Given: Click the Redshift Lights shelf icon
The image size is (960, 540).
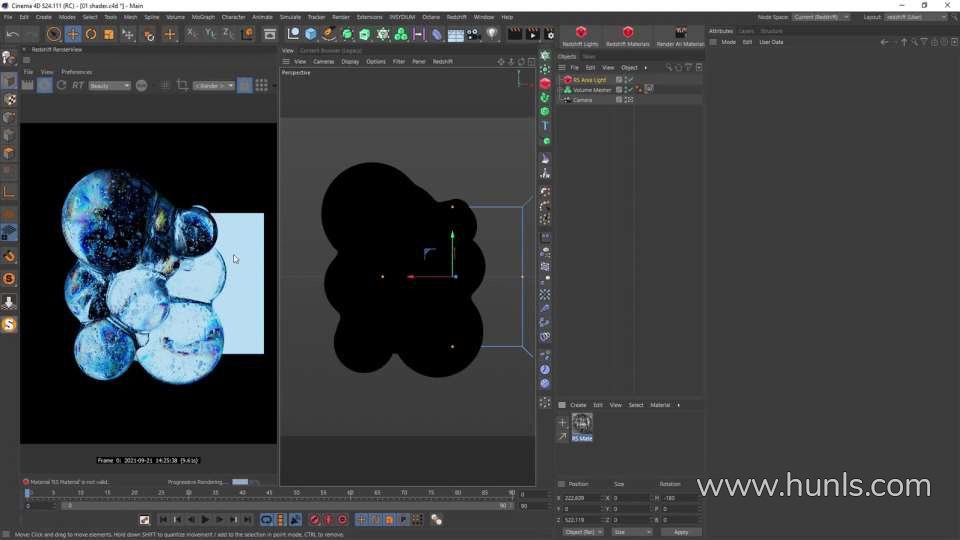Looking at the screenshot, I should coord(580,37).
